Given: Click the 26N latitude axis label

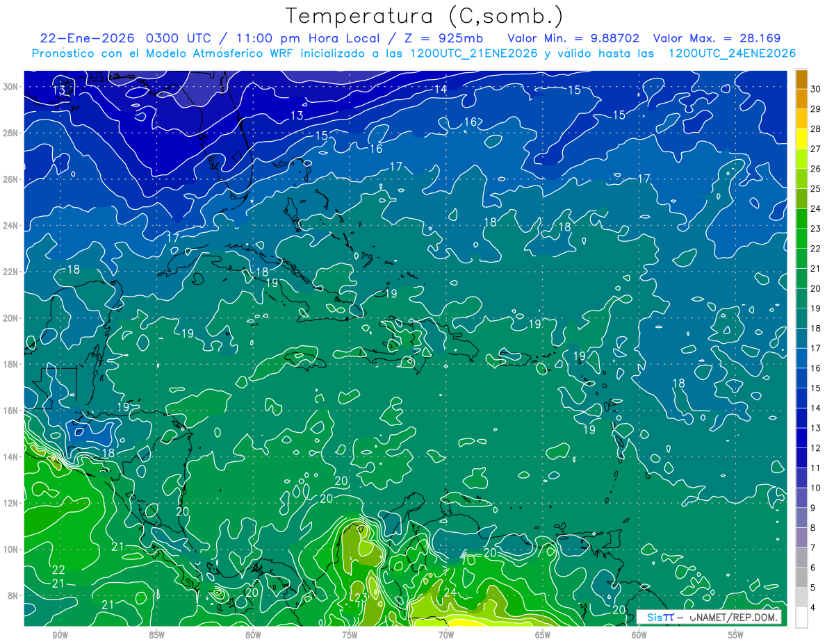Looking at the screenshot, I should click(11, 179).
